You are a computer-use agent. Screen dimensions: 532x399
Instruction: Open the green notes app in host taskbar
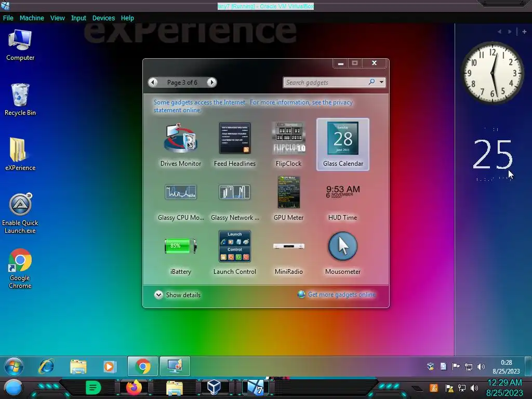click(x=94, y=388)
